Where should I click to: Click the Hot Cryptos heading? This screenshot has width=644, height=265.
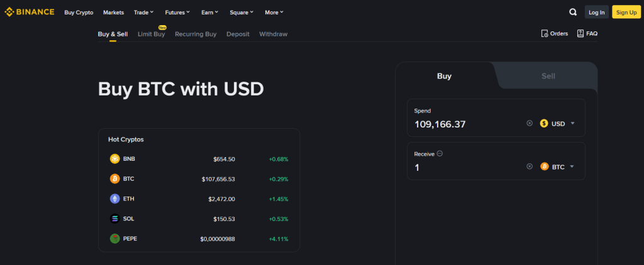(126, 139)
